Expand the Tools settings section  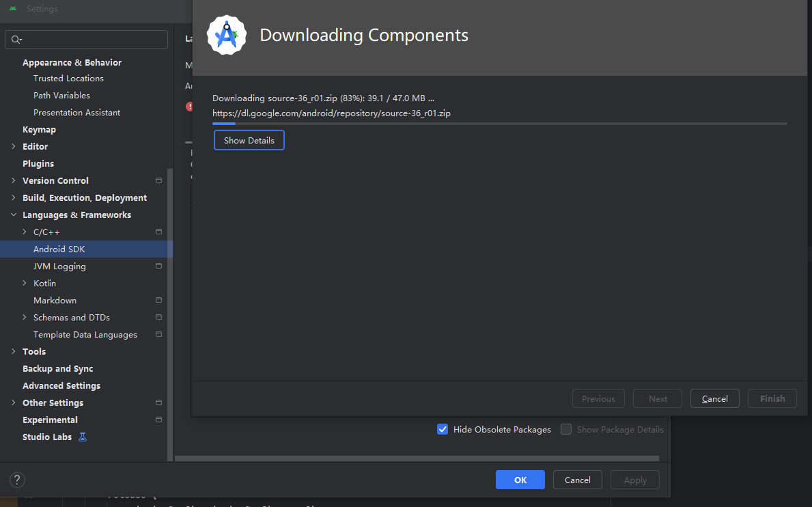14,351
